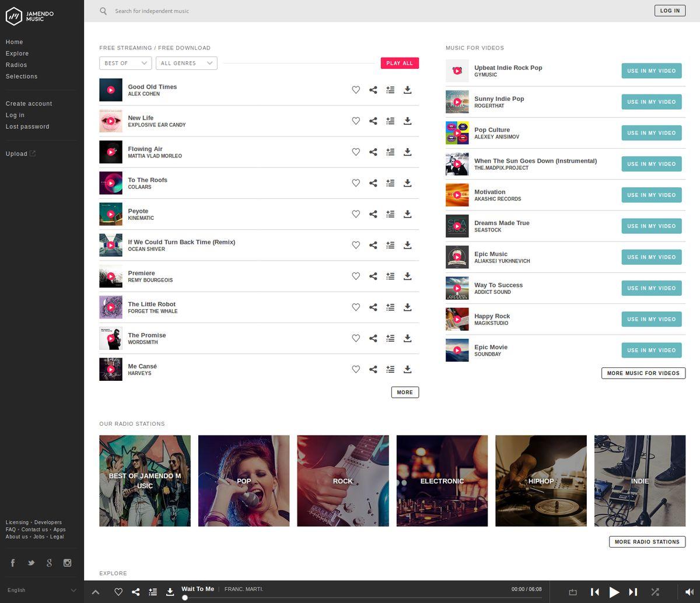Add Wait To Me to a playlist from the player bar
The height and width of the screenshot is (603, 700).
[x=153, y=592]
